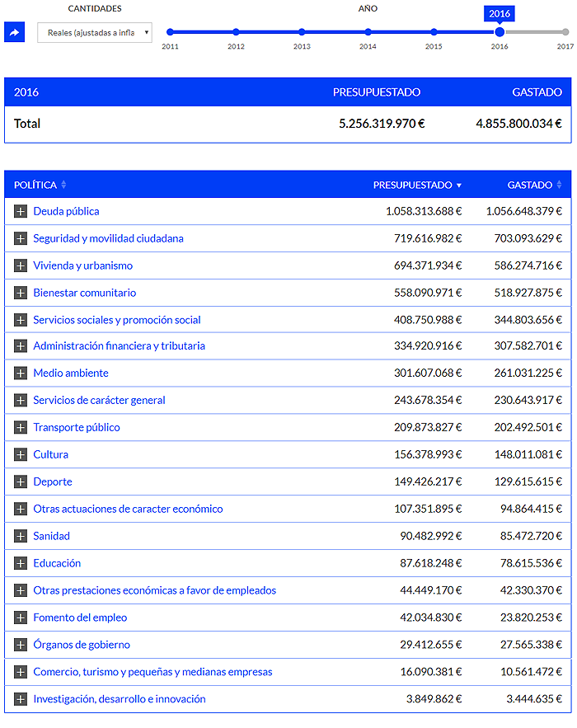The height and width of the screenshot is (728, 577).
Task: Open the Deporte policy link
Action: pyautogui.click(x=53, y=482)
